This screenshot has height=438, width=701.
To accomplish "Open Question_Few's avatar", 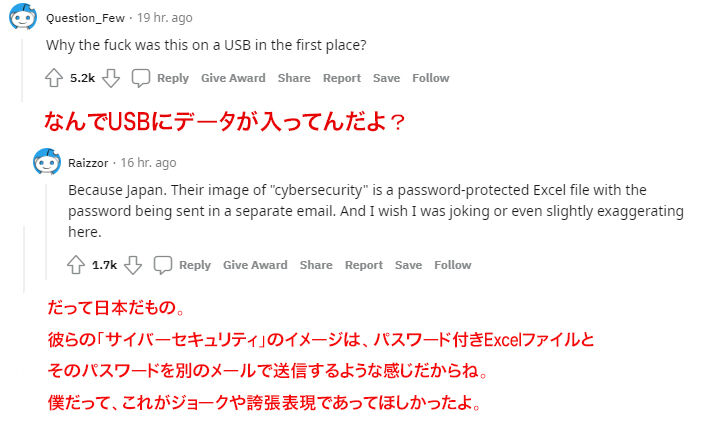I will pos(23,17).
